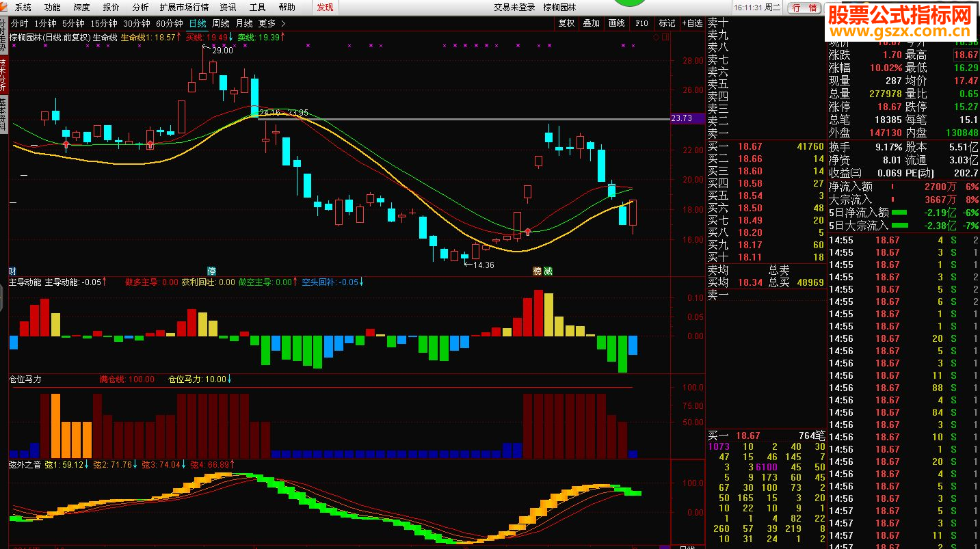This screenshot has width=980, height=549.
Task: Click the red buy arrow near 14.36 low
Action: (527, 233)
